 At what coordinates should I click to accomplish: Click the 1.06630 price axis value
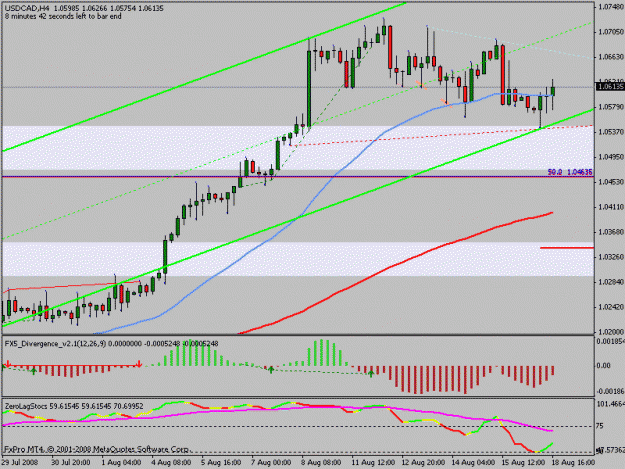(x=611, y=57)
